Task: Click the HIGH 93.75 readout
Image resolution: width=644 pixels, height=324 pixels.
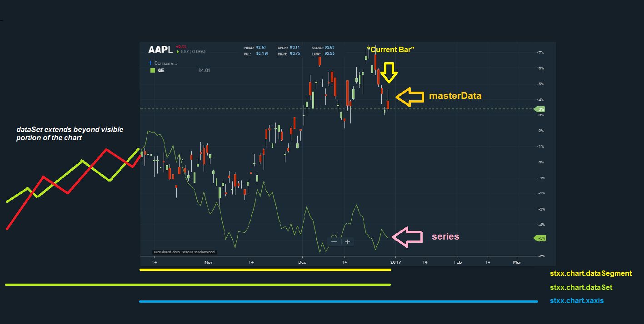Action: click(289, 54)
